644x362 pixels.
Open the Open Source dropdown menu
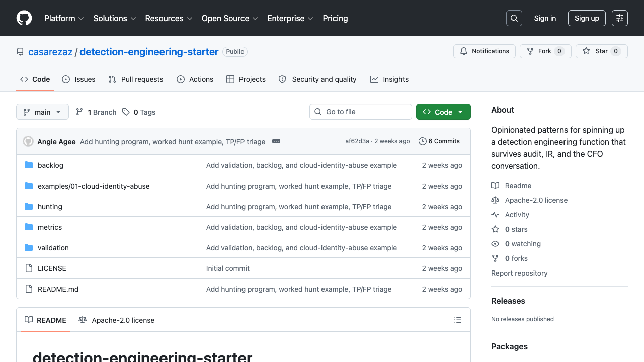(230, 18)
